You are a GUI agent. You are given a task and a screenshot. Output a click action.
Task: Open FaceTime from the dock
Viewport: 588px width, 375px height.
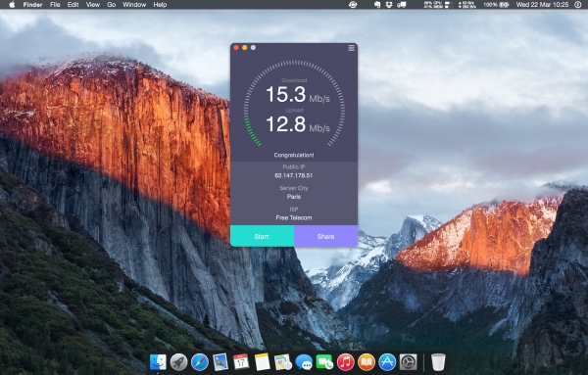324,362
